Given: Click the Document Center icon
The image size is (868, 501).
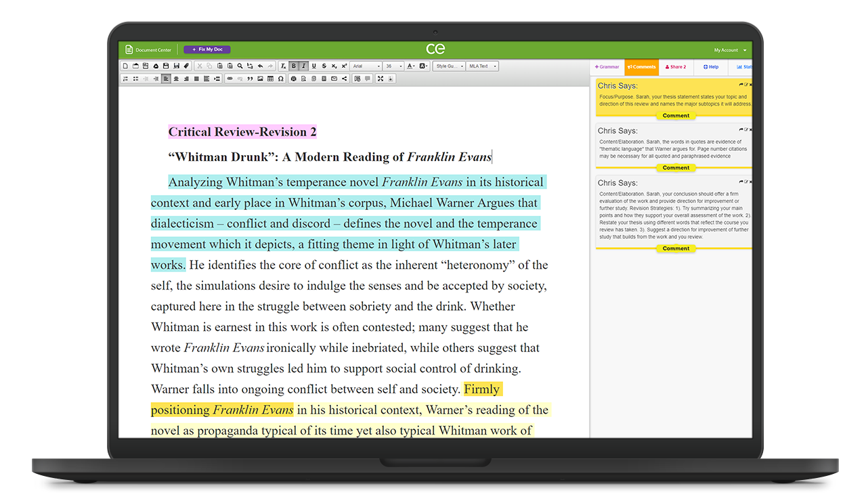Looking at the screenshot, I should (129, 49).
